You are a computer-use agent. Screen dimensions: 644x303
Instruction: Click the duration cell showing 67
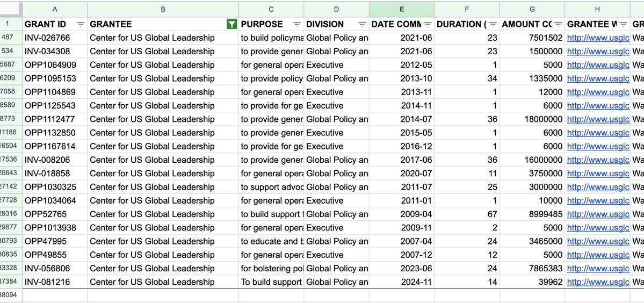(466, 214)
